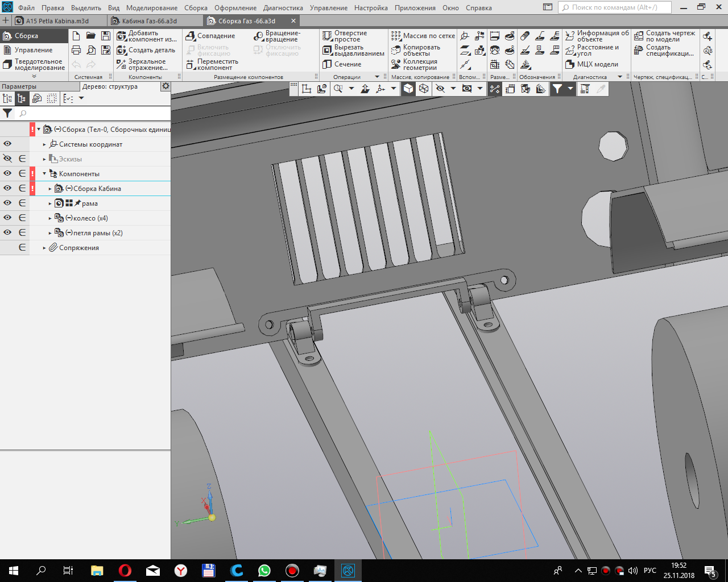This screenshot has width=728, height=582.
Task: Expand the Сопряжения tree node
Action: pos(44,248)
